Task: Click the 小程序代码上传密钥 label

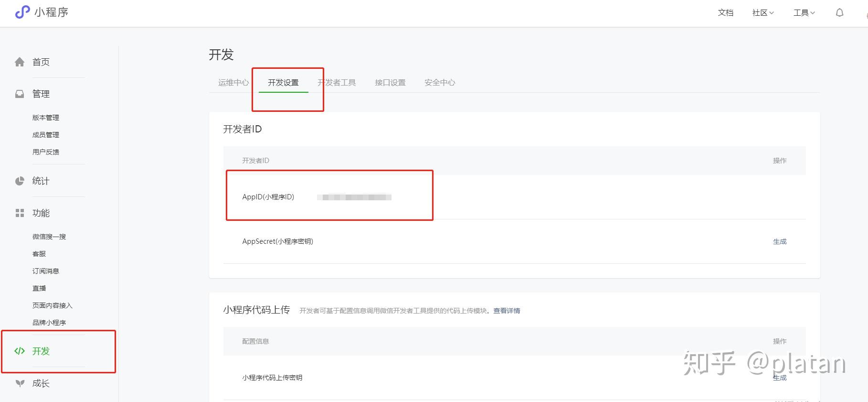Action: pyautogui.click(x=272, y=378)
